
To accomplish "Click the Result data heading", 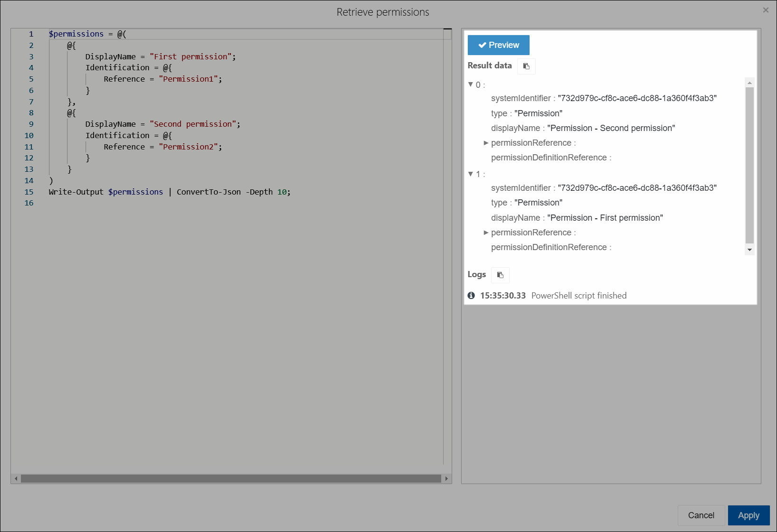I will coord(490,65).
